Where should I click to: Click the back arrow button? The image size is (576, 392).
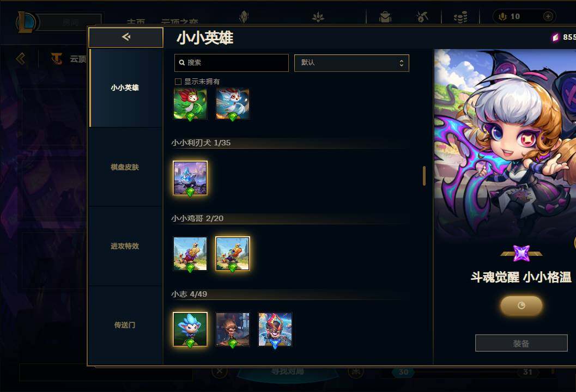(126, 37)
